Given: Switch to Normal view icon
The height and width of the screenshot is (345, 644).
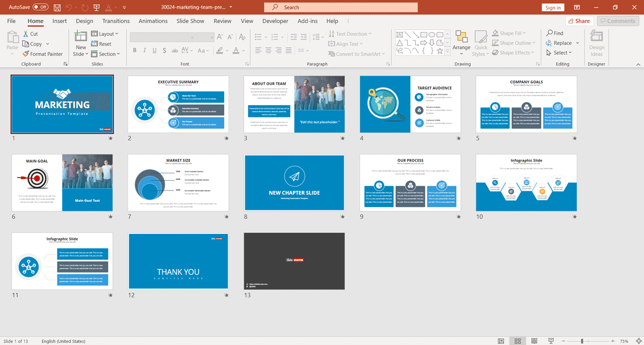Looking at the screenshot, I should [x=501, y=341].
